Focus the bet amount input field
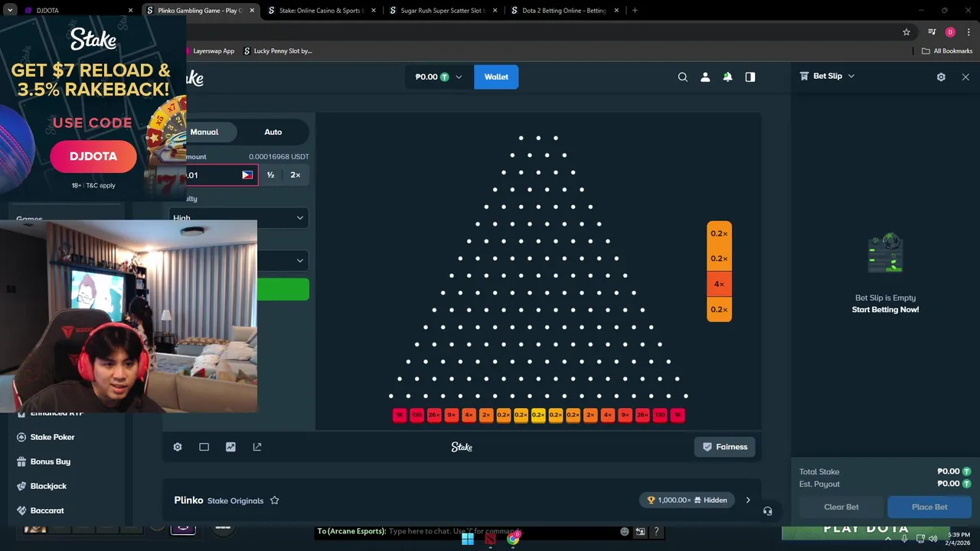Screen dimensions: 980x551 coord(220,175)
